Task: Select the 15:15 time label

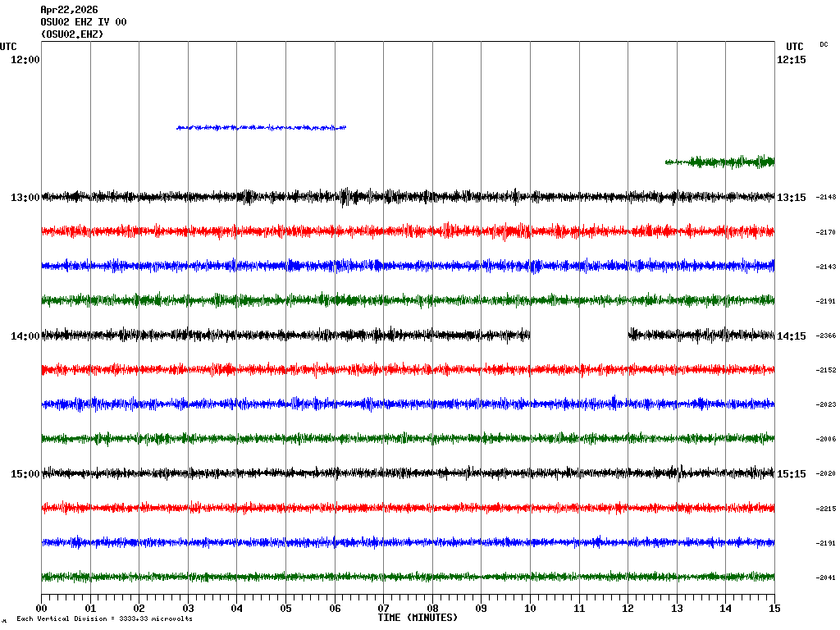Action: coord(792,473)
